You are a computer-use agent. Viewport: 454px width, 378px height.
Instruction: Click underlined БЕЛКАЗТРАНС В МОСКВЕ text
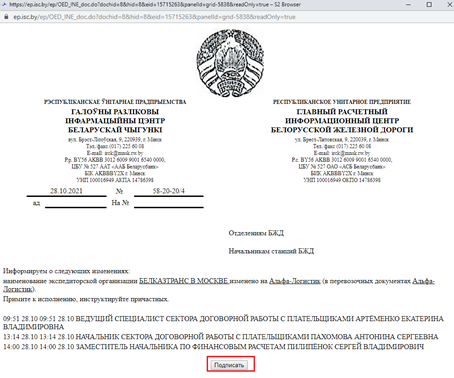point(184,281)
